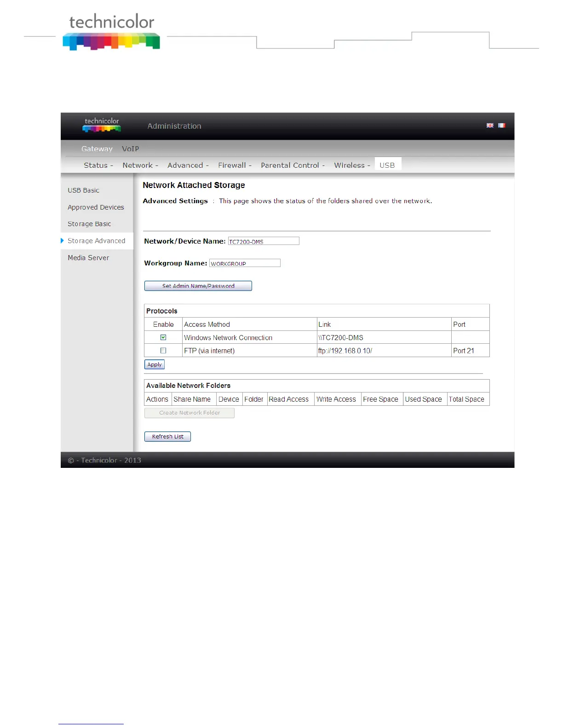Click the ftp://192.168.0.10/ link cell
The width and height of the screenshot is (563, 728).
pyautogui.click(x=384, y=351)
